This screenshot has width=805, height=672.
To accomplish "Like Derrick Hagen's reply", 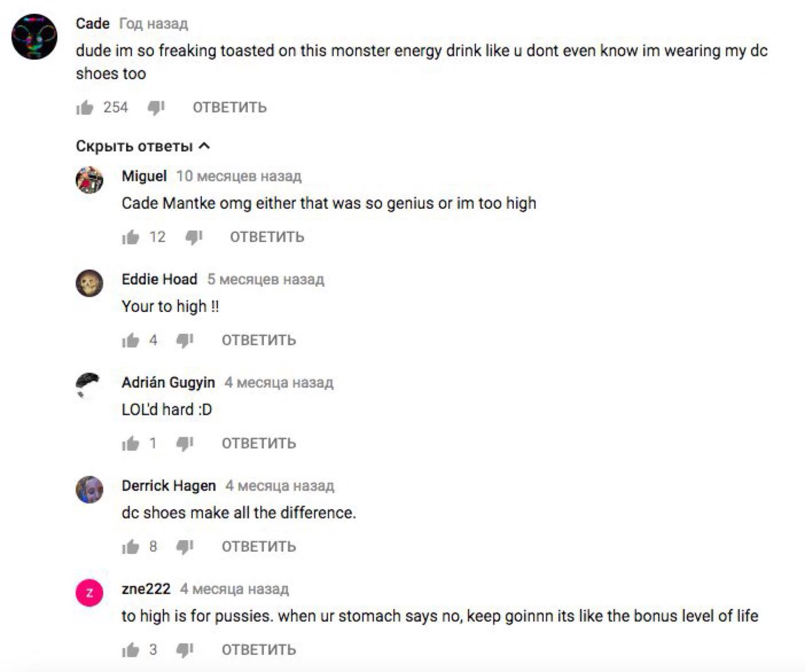I will pyautogui.click(x=131, y=547).
